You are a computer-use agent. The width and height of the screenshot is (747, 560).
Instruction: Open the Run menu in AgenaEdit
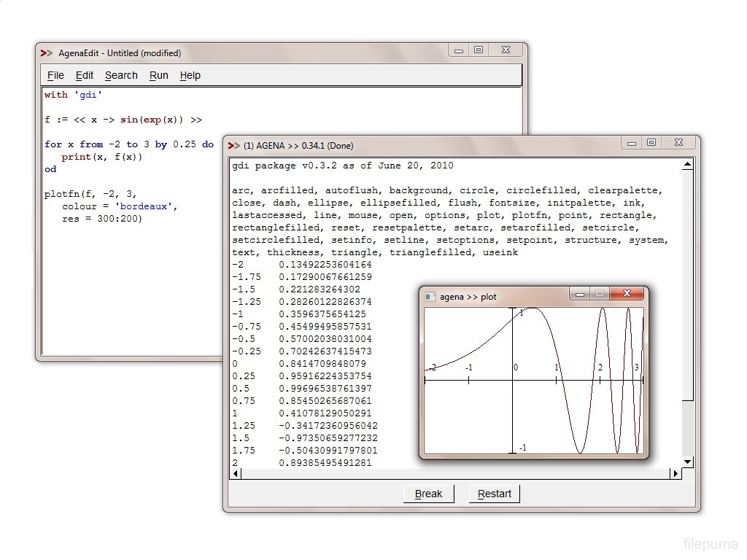pyautogui.click(x=158, y=75)
